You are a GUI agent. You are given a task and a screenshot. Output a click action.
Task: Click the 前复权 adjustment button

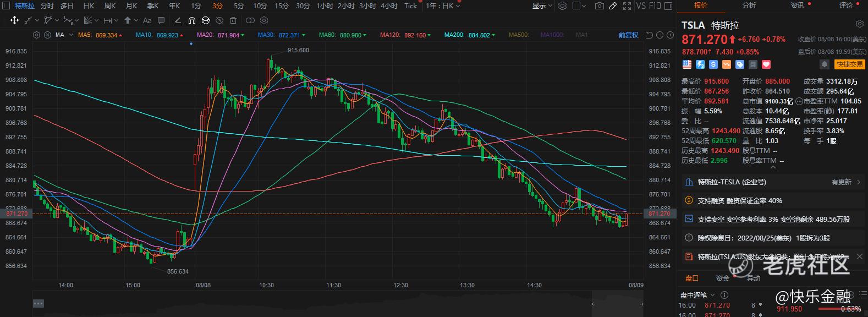(629, 35)
